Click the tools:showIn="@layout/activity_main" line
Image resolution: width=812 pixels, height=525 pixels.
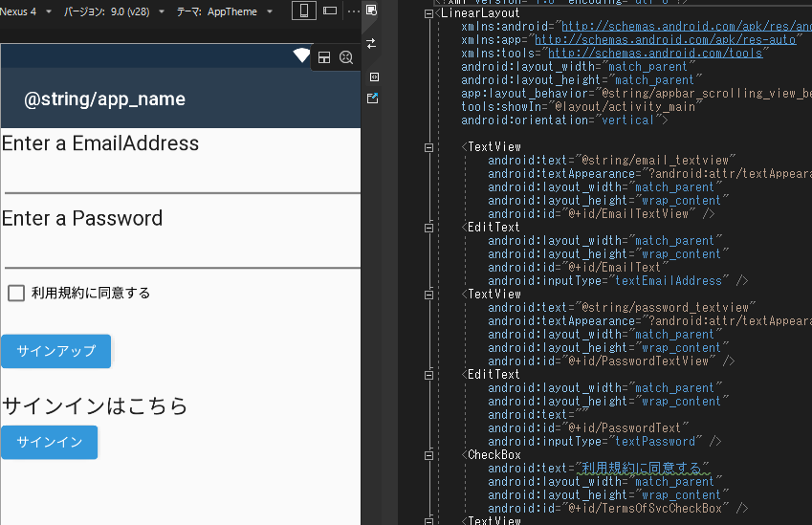[x=582, y=107]
